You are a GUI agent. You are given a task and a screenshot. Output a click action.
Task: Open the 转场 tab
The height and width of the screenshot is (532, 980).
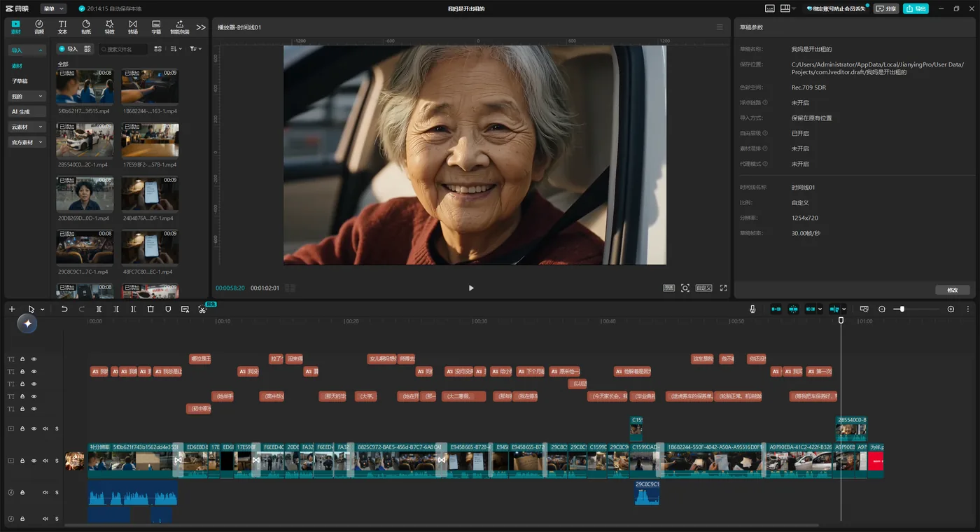click(x=133, y=27)
